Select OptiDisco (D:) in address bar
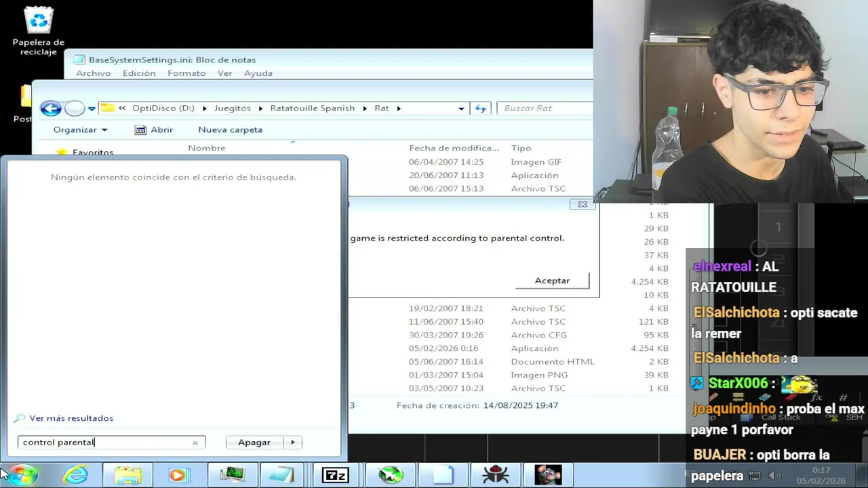This screenshot has width=868, height=488. [163, 108]
